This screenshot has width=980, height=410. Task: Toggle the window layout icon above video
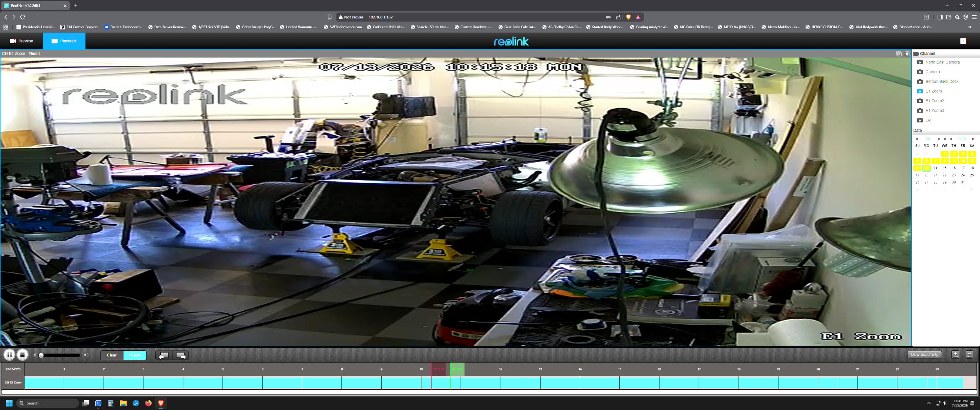[899, 54]
